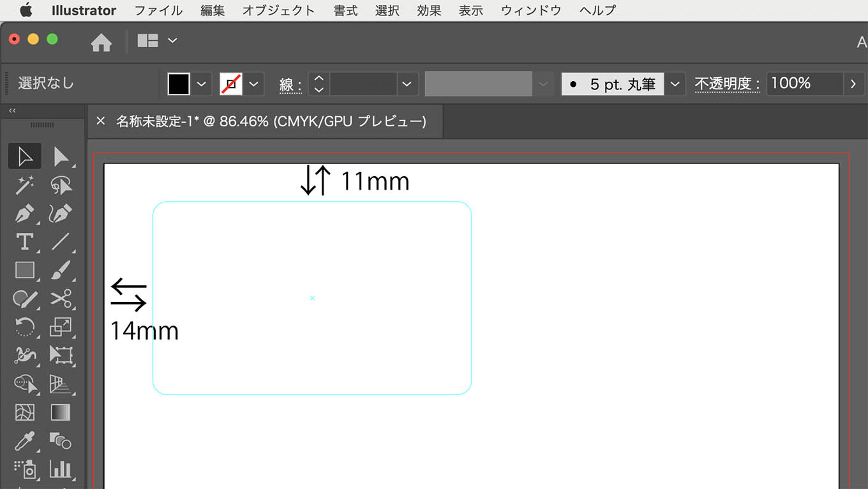The image size is (868, 489).
Task: Select the Free Transform tool
Action: point(61,355)
